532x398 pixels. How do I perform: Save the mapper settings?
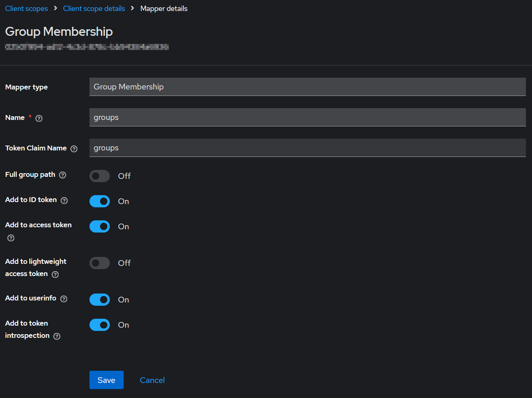(107, 380)
